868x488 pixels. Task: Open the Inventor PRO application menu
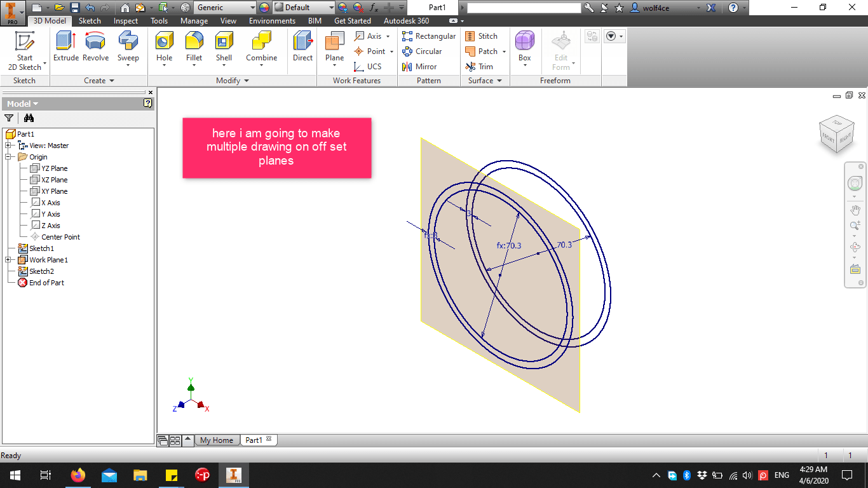(13, 12)
